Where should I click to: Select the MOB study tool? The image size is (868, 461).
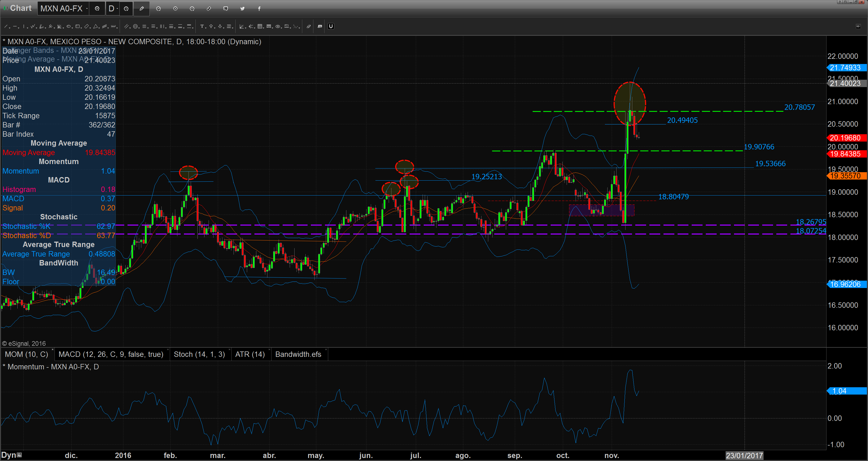point(269,26)
